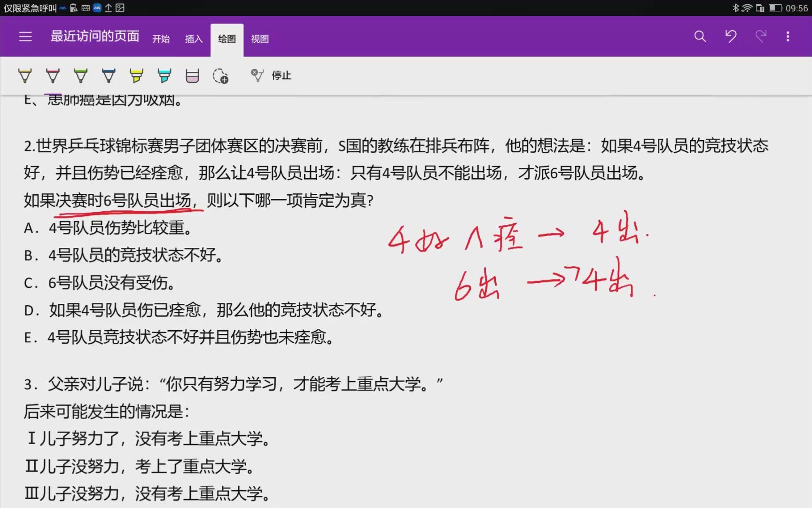Open the three-dot overflow menu
812x508 pixels.
click(x=789, y=36)
